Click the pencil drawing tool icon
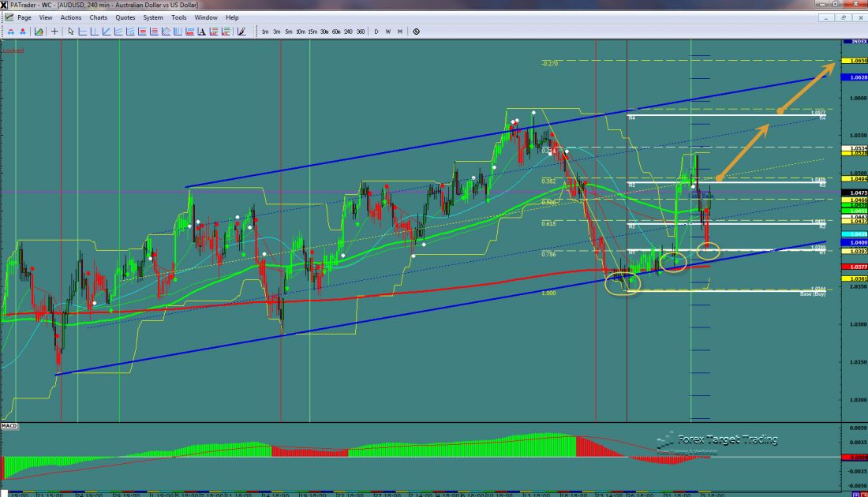This screenshot has height=497, width=868. 241,32
